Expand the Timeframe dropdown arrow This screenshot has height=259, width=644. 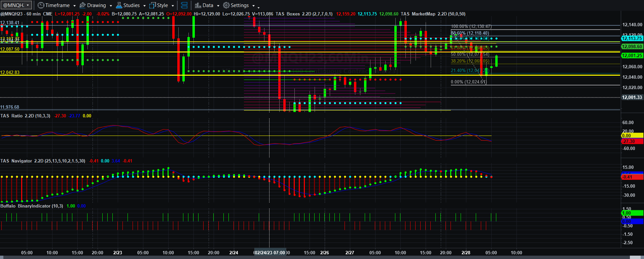(x=74, y=6)
